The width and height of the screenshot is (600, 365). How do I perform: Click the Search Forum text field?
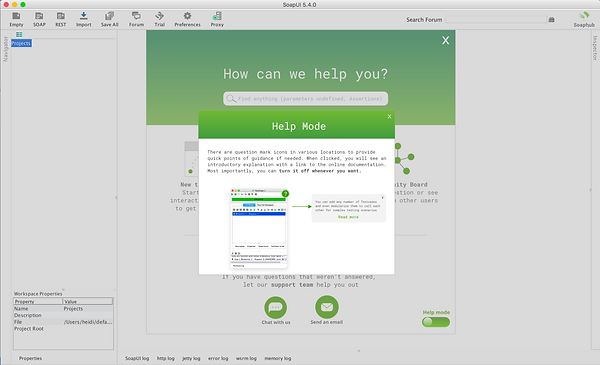coord(496,20)
